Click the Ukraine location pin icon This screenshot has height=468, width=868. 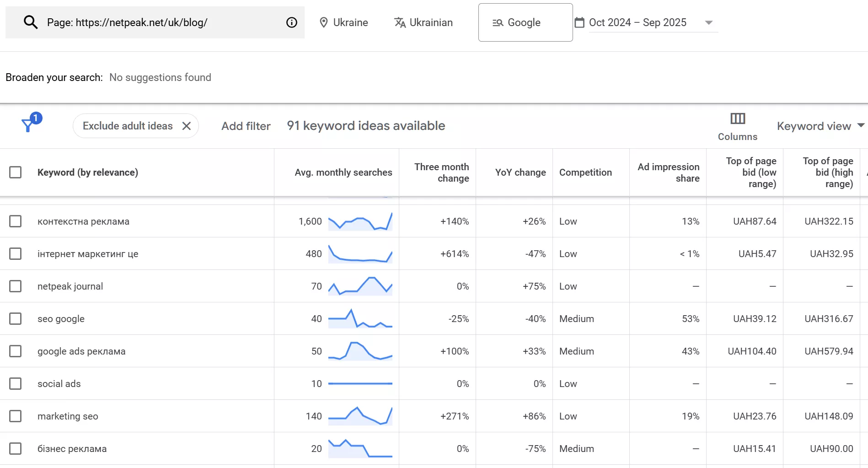(x=324, y=22)
